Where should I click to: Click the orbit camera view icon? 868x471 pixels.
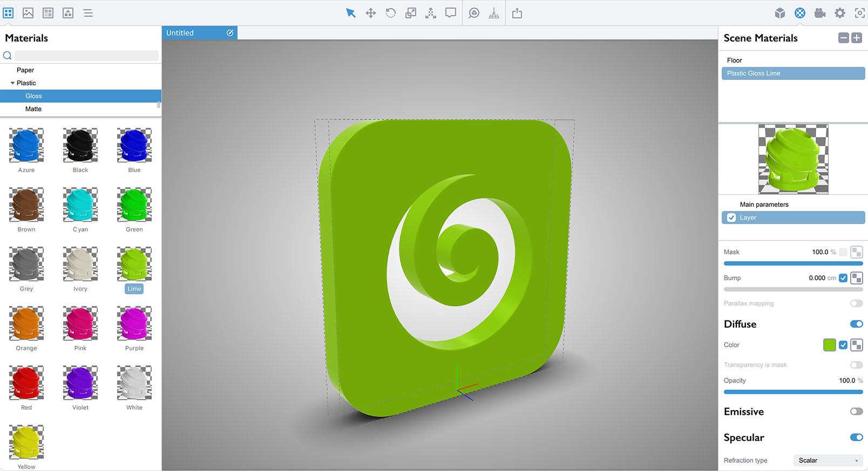(474, 13)
